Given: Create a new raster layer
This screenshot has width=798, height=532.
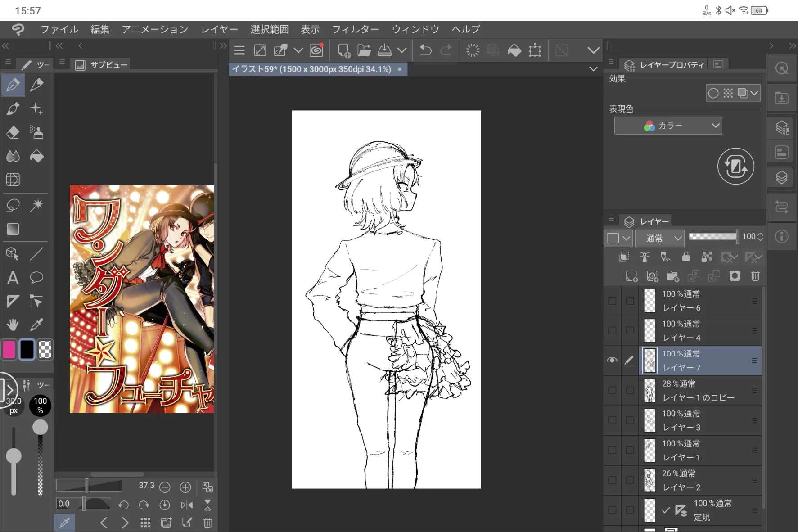Looking at the screenshot, I should [x=631, y=275].
